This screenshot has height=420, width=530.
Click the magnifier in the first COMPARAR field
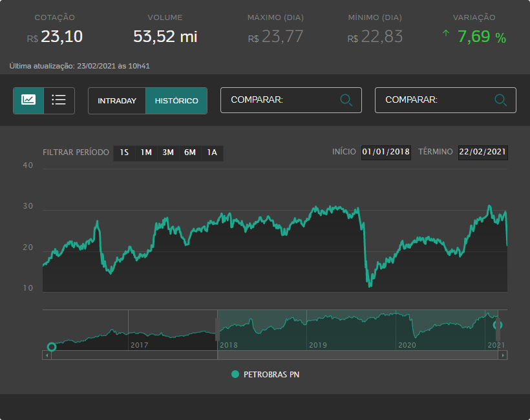pos(346,100)
